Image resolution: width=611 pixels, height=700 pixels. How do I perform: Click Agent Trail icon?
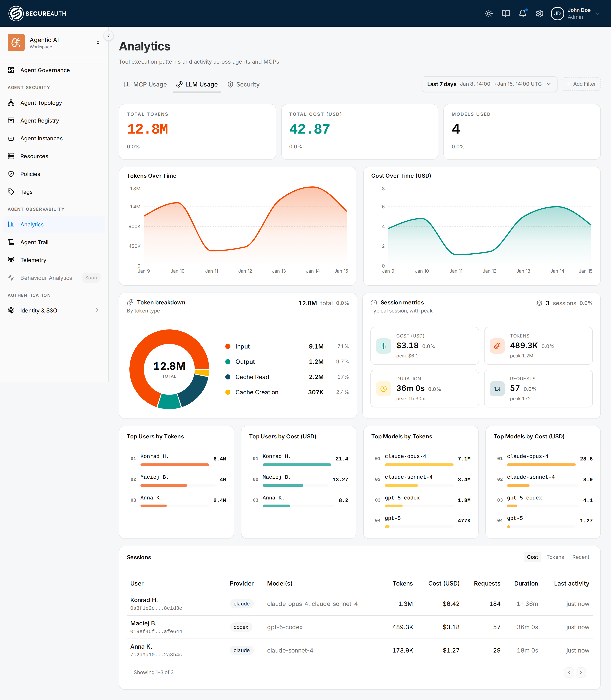[11, 242]
